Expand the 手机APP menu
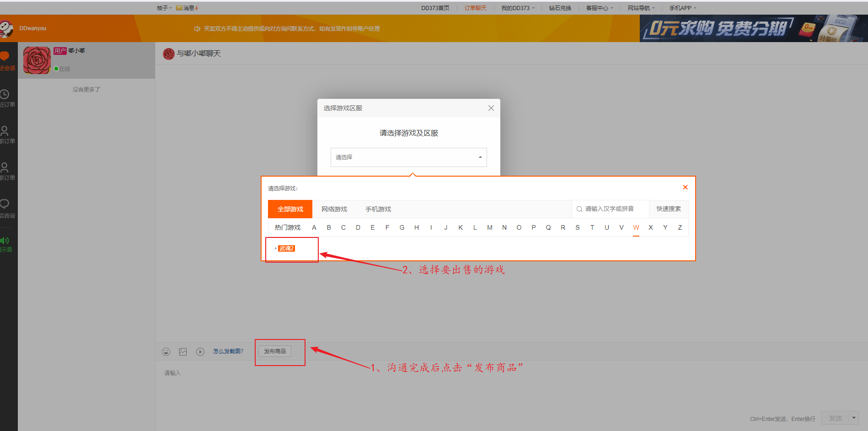The height and width of the screenshot is (431, 868). [683, 8]
